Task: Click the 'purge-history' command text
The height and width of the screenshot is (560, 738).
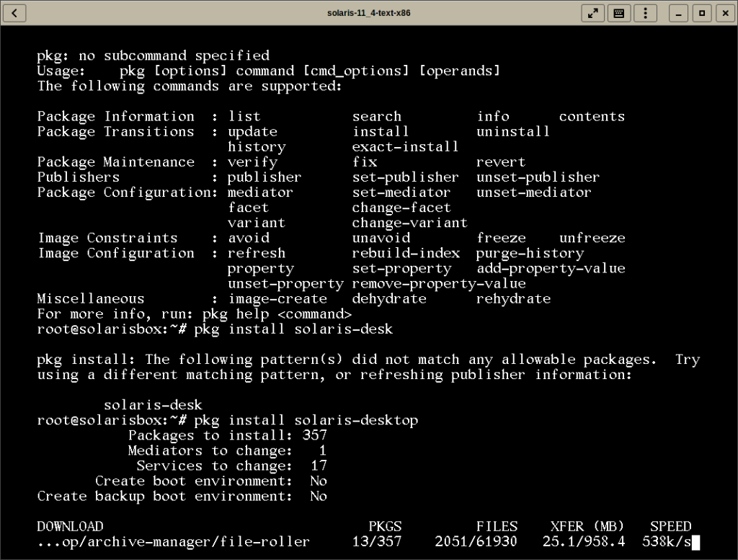Action: [x=530, y=253]
